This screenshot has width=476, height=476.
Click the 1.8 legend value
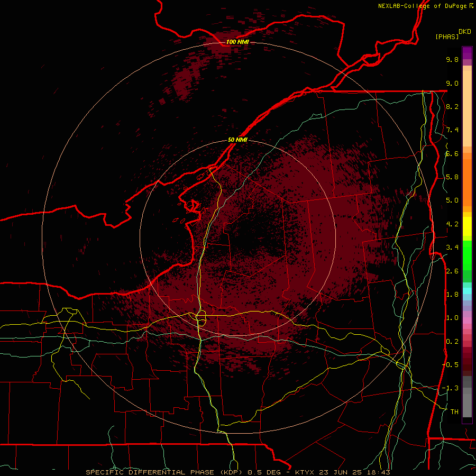(x=452, y=295)
